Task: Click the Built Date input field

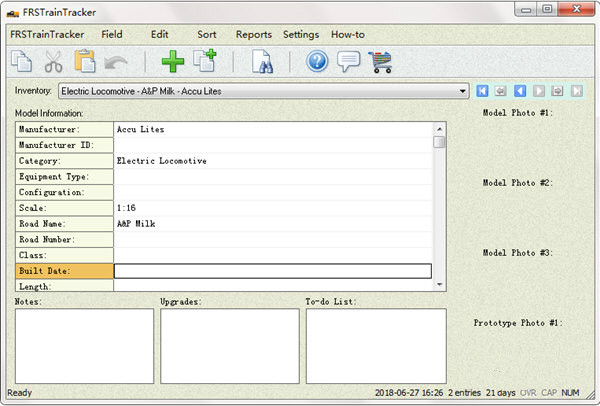Action: pos(272,271)
